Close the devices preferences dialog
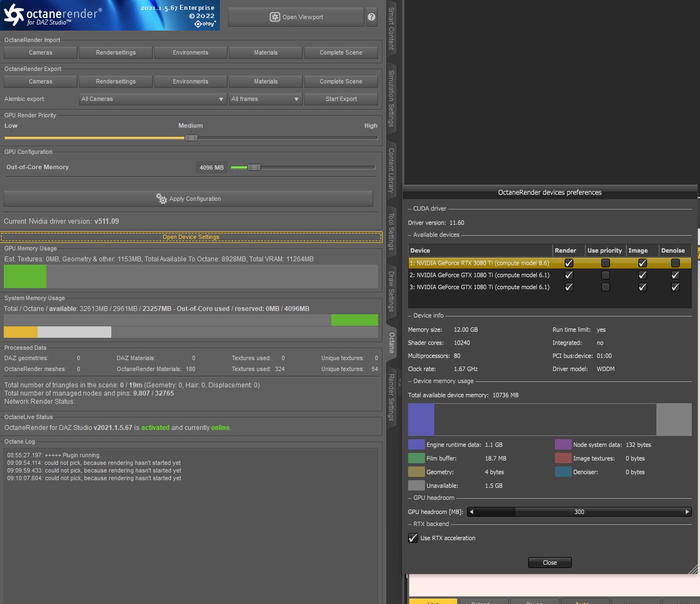Viewport: 700px width, 604px height. point(549,563)
